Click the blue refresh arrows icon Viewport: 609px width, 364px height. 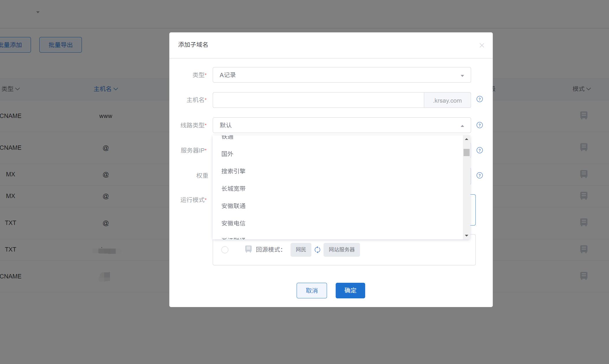coord(317,250)
